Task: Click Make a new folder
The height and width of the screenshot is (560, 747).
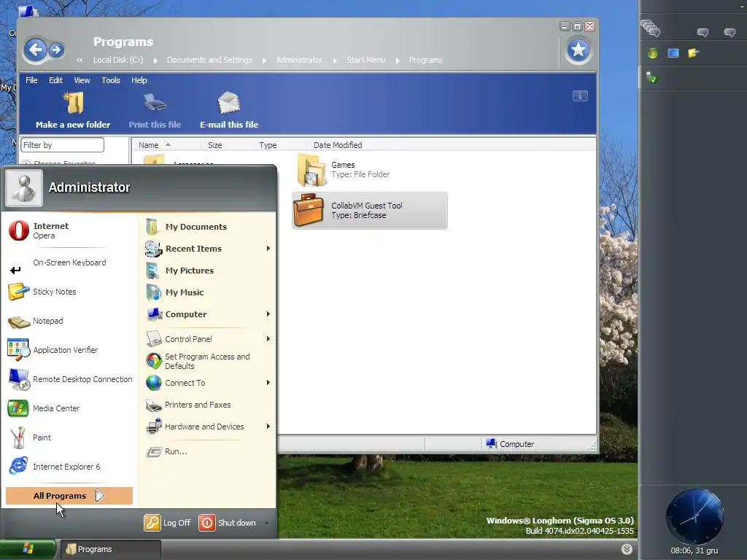Action: (x=73, y=111)
